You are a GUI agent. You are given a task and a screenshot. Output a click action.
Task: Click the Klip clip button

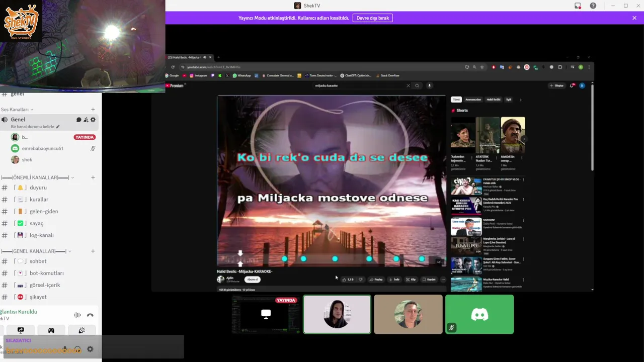point(411,280)
